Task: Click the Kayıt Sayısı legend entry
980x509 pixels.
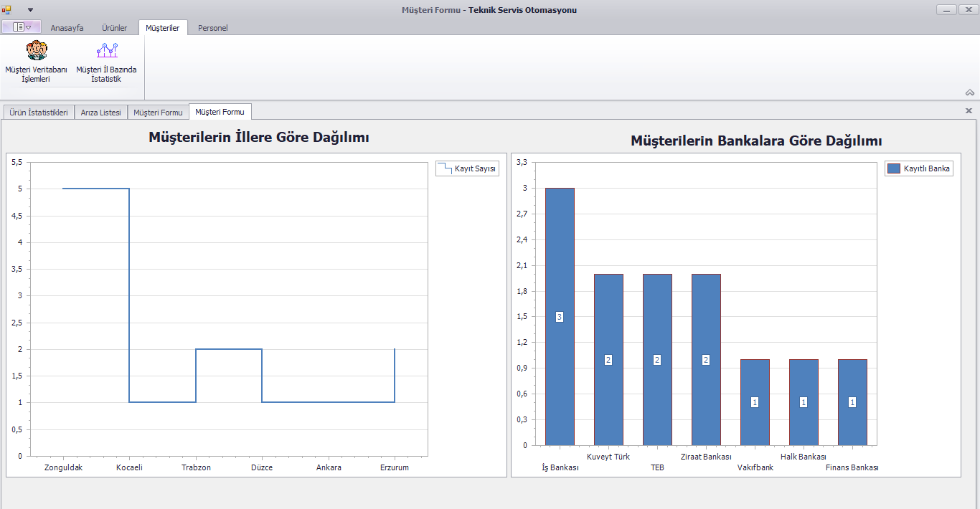Action: [x=467, y=169]
